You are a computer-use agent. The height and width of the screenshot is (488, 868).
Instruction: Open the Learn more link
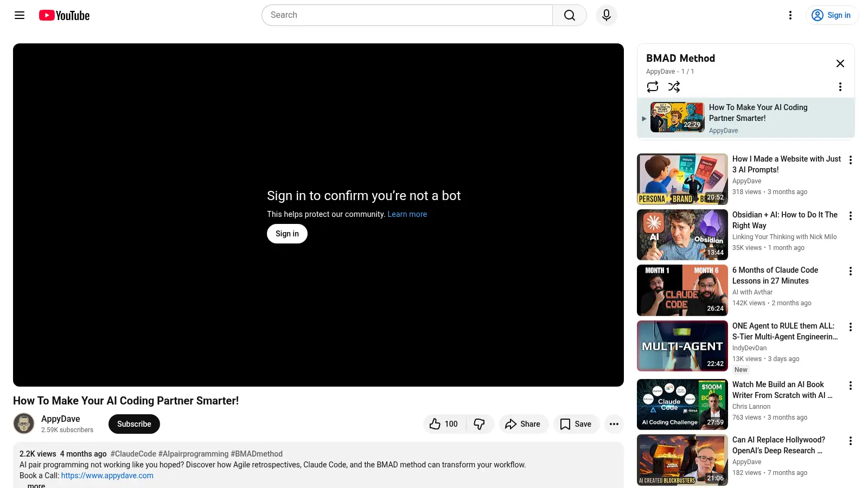(407, 214)
